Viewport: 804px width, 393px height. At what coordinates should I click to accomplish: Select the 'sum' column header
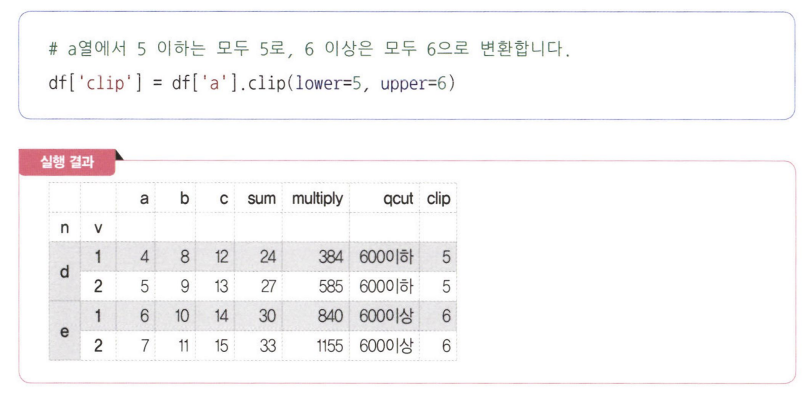258,198
